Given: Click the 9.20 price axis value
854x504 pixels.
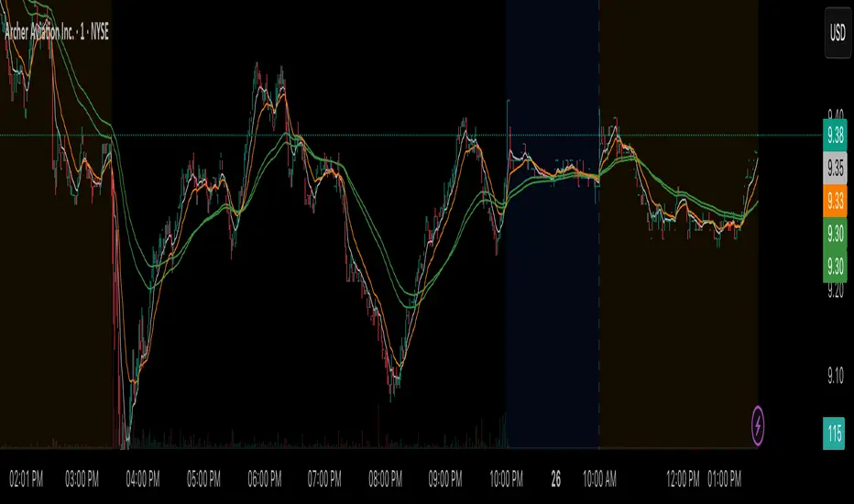Looking at the screenshot, I should click(836, 291).
